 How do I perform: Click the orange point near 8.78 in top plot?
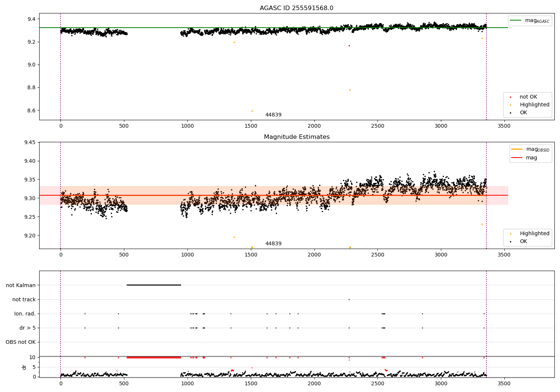click(x=350, y=90)
